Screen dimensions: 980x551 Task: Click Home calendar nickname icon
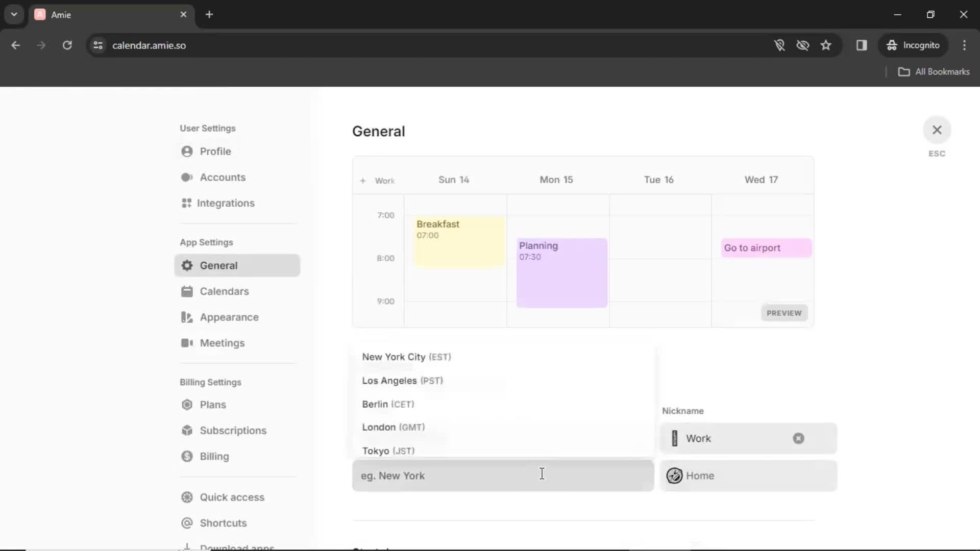coord(674,475)
